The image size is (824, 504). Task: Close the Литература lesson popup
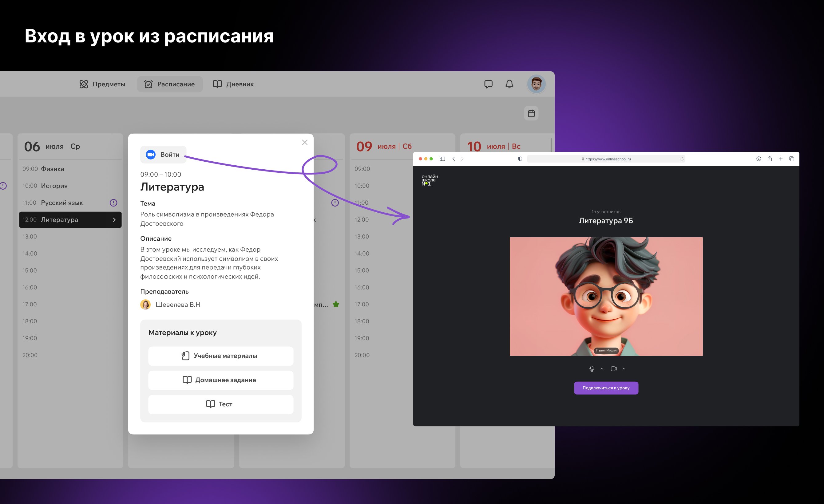point(305,142)
